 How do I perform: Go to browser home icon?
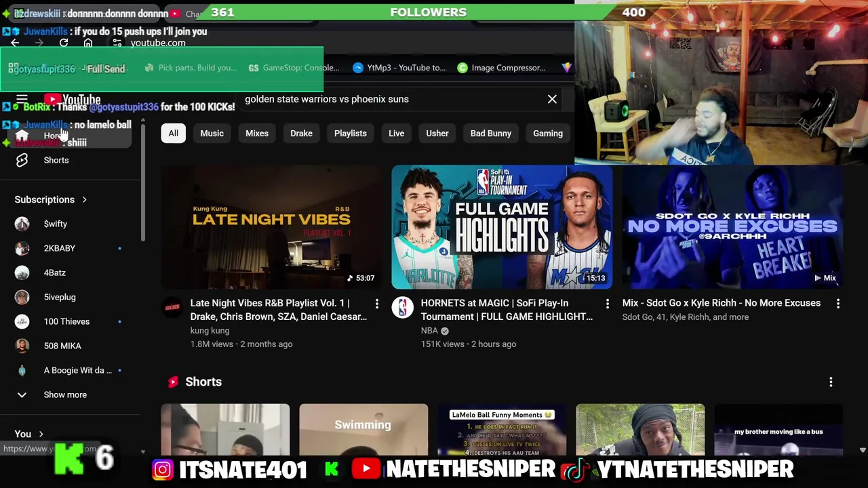(88, 43)
